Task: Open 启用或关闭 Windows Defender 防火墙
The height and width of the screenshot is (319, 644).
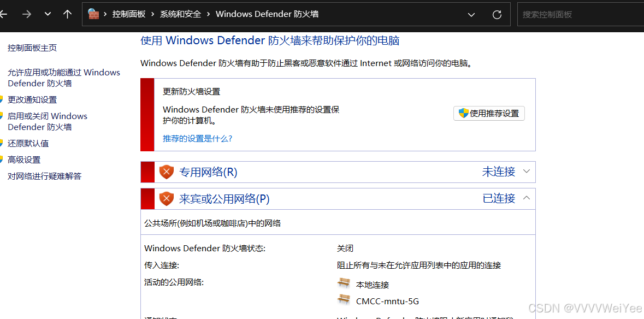Action: [48, 121]
